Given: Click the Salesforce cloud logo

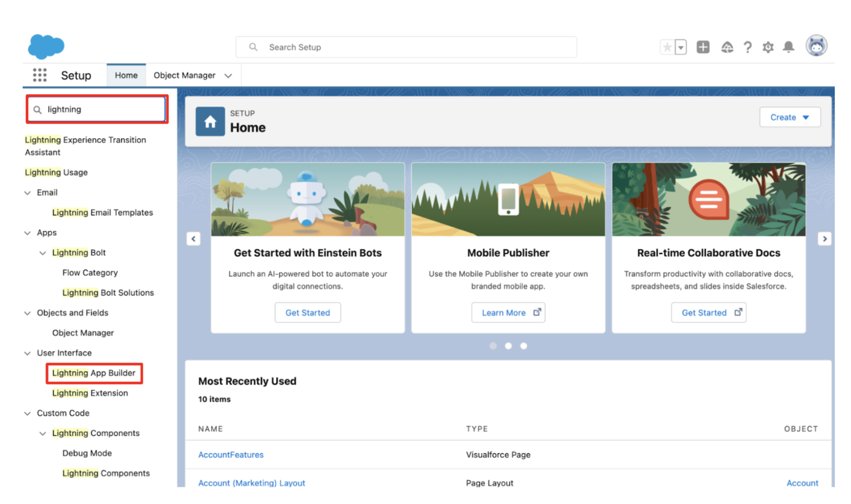Looking at the screenshot, I should 46,46.
